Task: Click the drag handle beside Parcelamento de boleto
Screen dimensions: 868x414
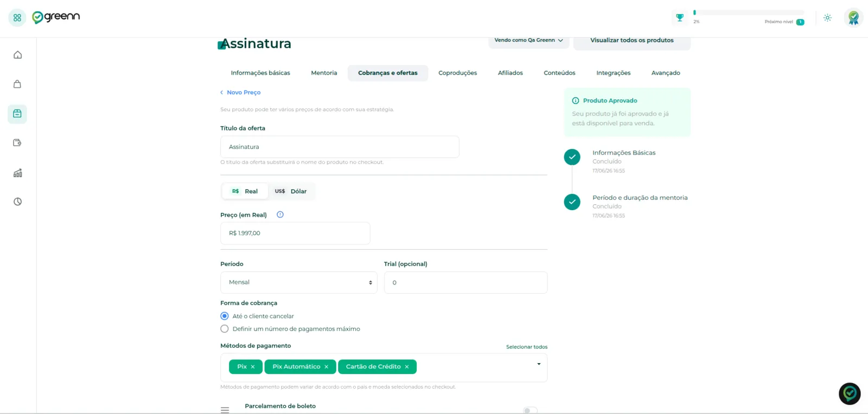Action: [x=225, y=410]
